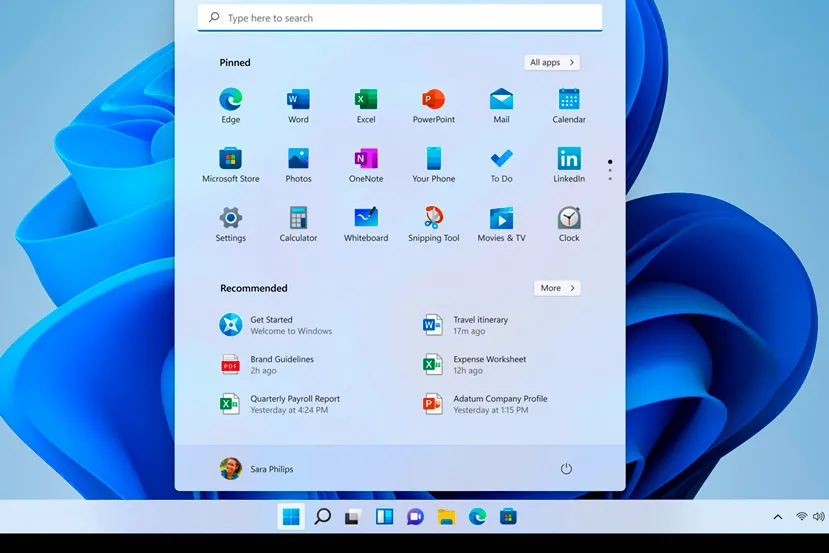
Task: Go to third pinned page dot
Action: [610, 179]
